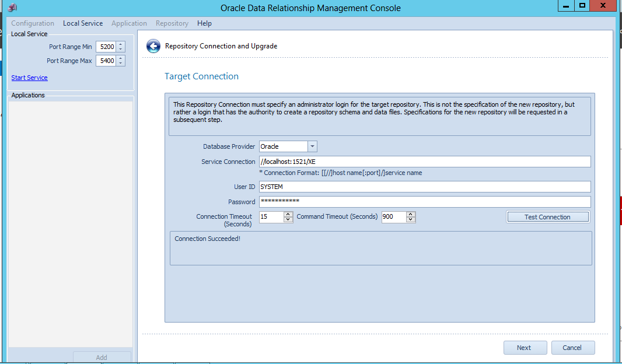This screenshot has width=622, height=364.
Task: Open the Repository menu
Action: [x=172, y=23]
